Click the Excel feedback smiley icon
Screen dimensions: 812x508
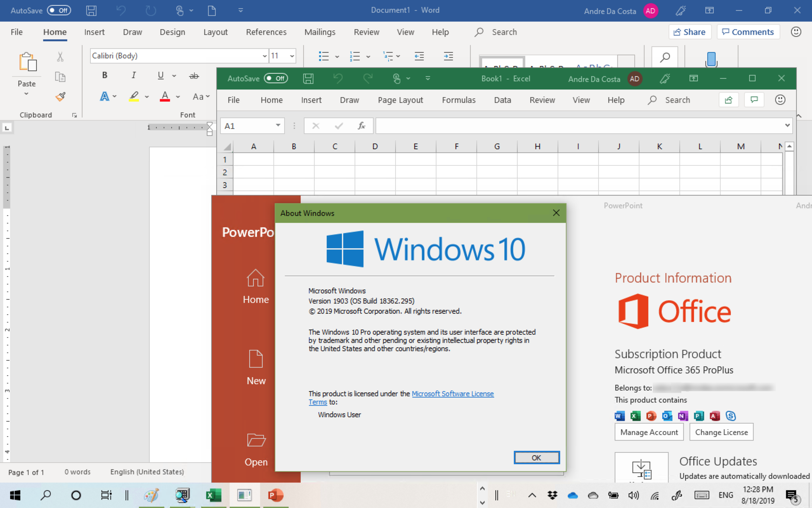point(780,100)
